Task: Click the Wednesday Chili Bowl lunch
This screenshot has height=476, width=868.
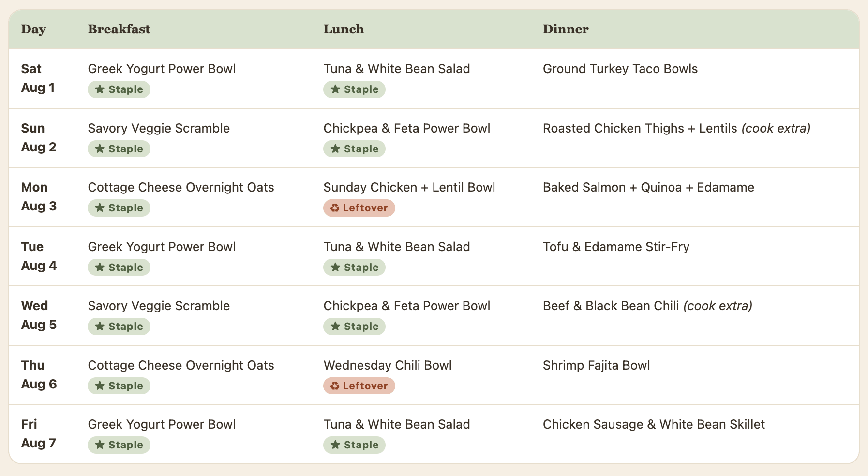Action: coord(388,365)
